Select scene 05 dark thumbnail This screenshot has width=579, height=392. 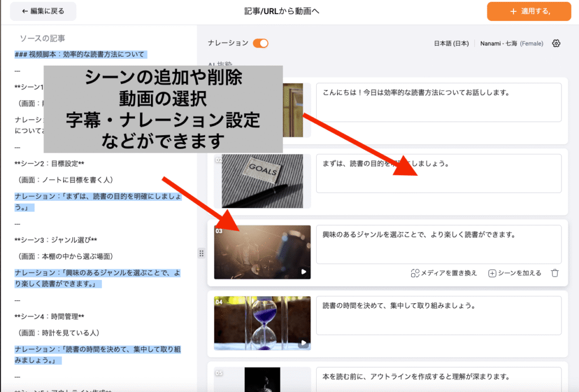click(262, 380)
